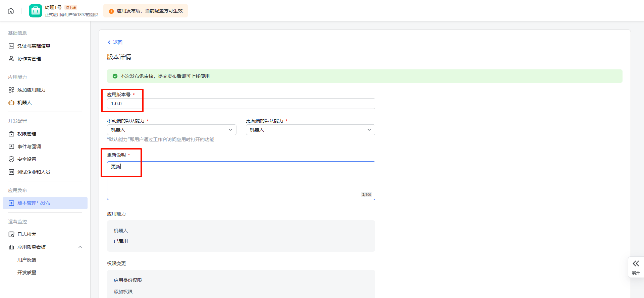Open 日志检索 under 运营监控

coord(26,234)
